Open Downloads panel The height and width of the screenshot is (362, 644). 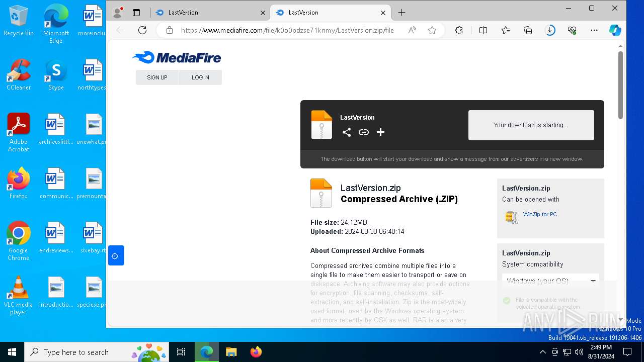550,30
